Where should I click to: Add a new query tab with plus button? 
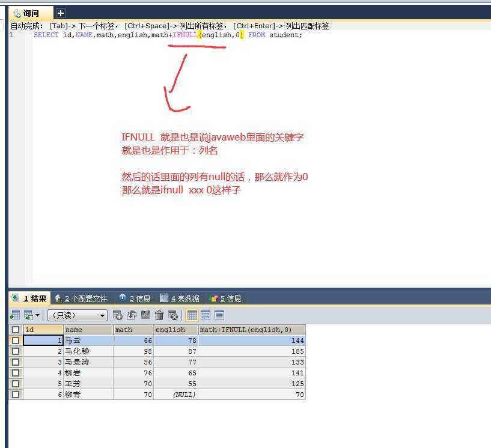(61, 13)
